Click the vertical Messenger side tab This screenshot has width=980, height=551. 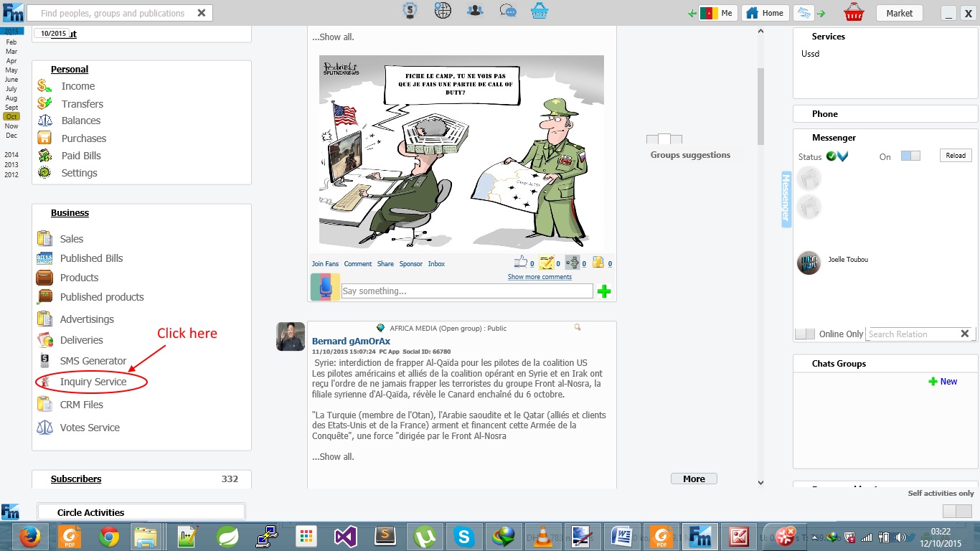click(786, 199)
